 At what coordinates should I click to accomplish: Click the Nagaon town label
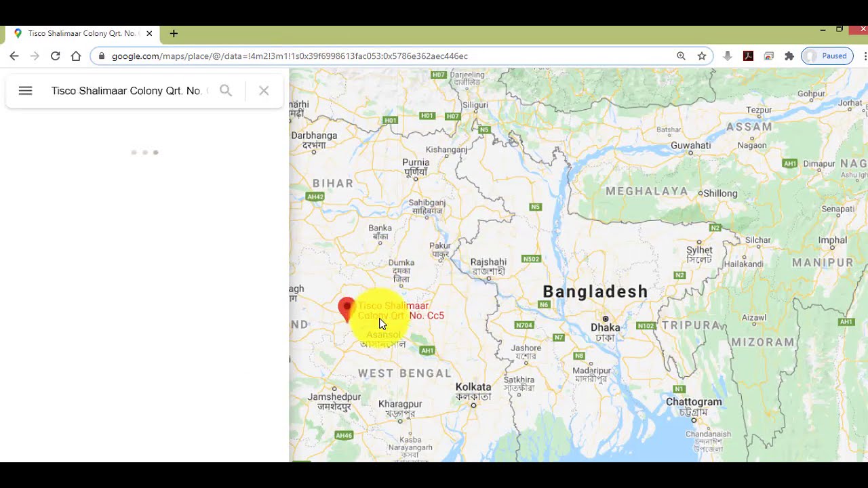coord(752,145)
